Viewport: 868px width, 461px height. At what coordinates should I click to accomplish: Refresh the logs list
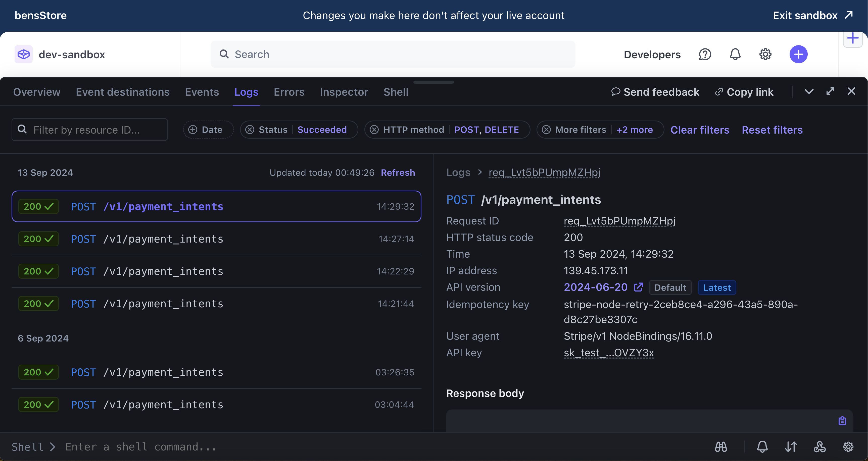coord(398,172)
